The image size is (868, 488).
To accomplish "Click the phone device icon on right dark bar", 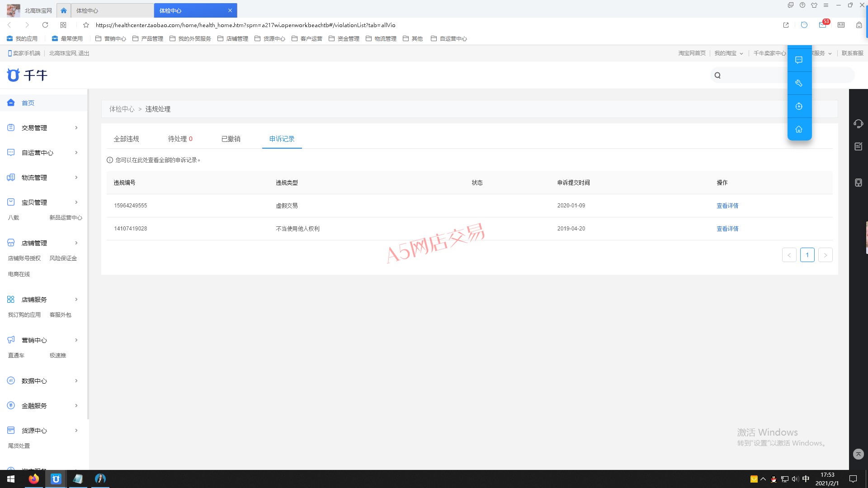I will 859,183.
